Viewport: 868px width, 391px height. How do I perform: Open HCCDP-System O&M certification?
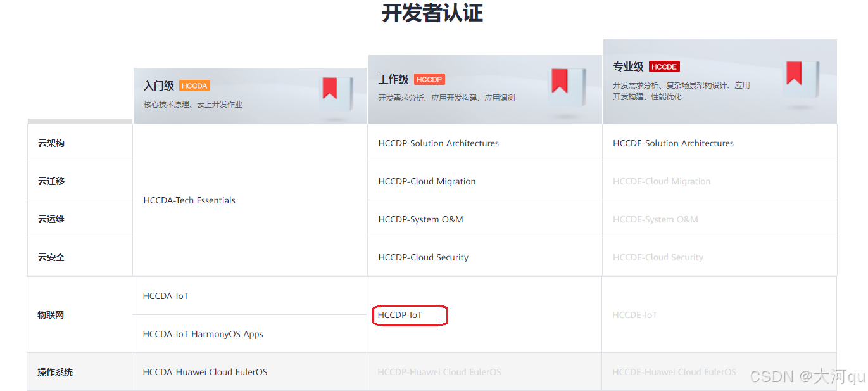(x=421, y=219)
